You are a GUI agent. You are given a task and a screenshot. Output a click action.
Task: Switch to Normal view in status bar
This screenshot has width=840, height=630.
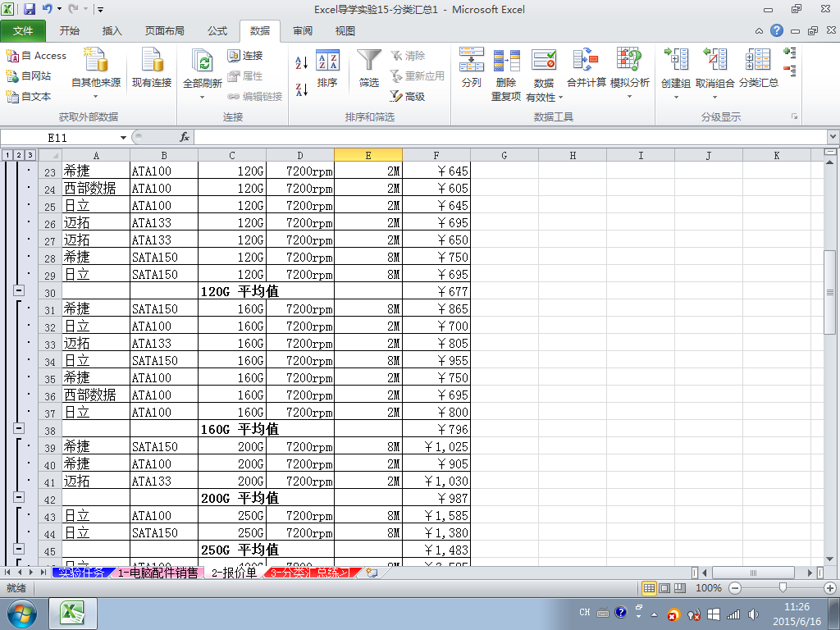(x=649, y=588)
